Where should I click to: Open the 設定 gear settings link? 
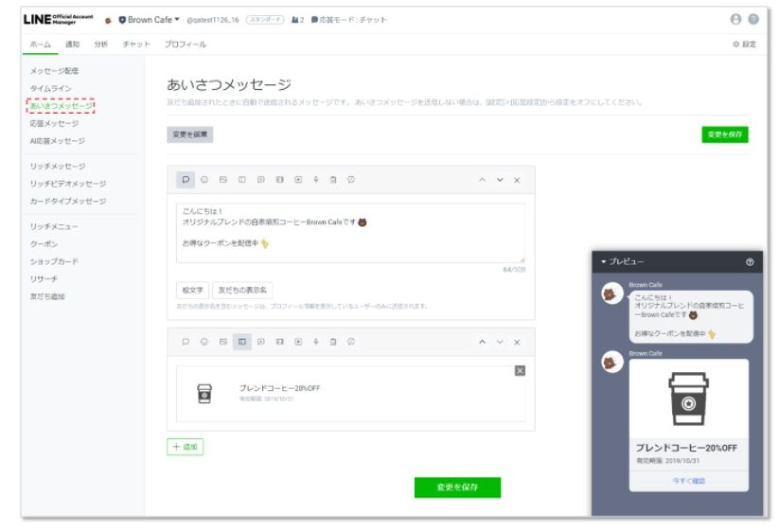pos(744,44)
